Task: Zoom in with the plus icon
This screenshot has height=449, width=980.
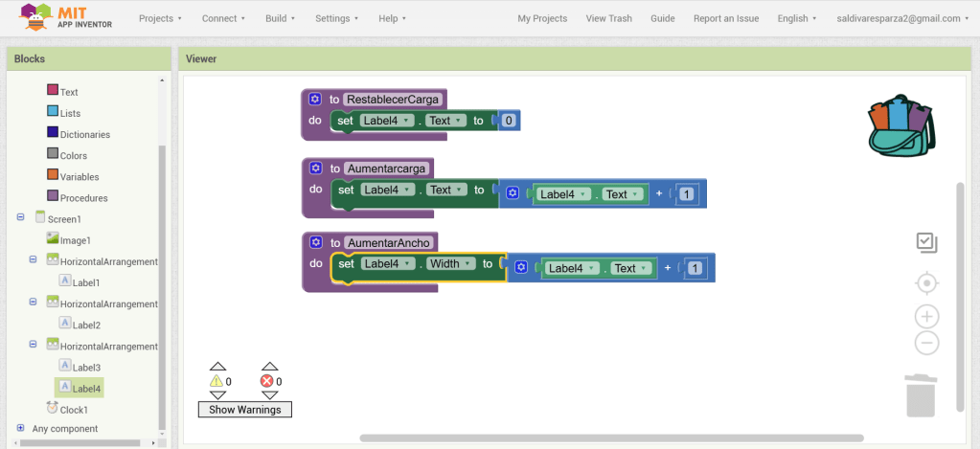Action: pos(926,317)
